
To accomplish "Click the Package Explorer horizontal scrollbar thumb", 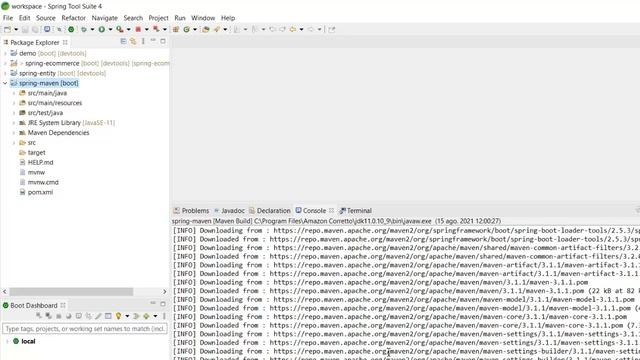I will click(x=71, y=291).
